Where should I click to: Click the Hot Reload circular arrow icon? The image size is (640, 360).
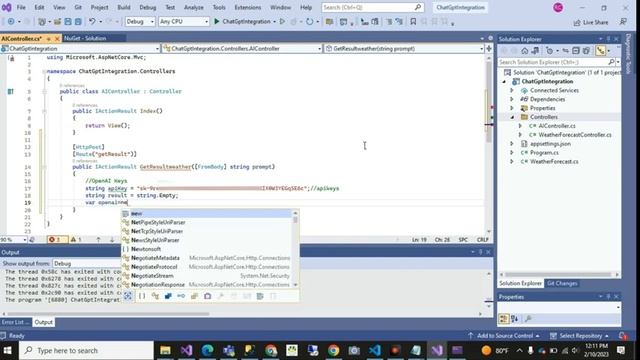click(x=309, y=22)
